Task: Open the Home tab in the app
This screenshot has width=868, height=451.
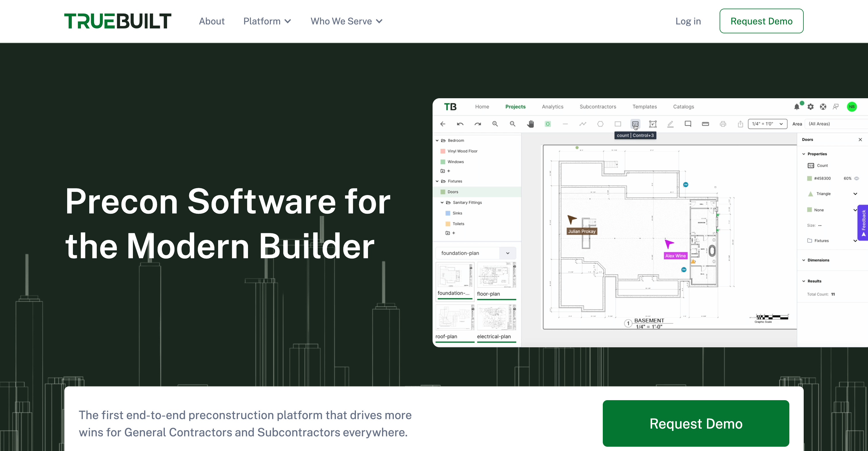Action: (x=482, y=107)
